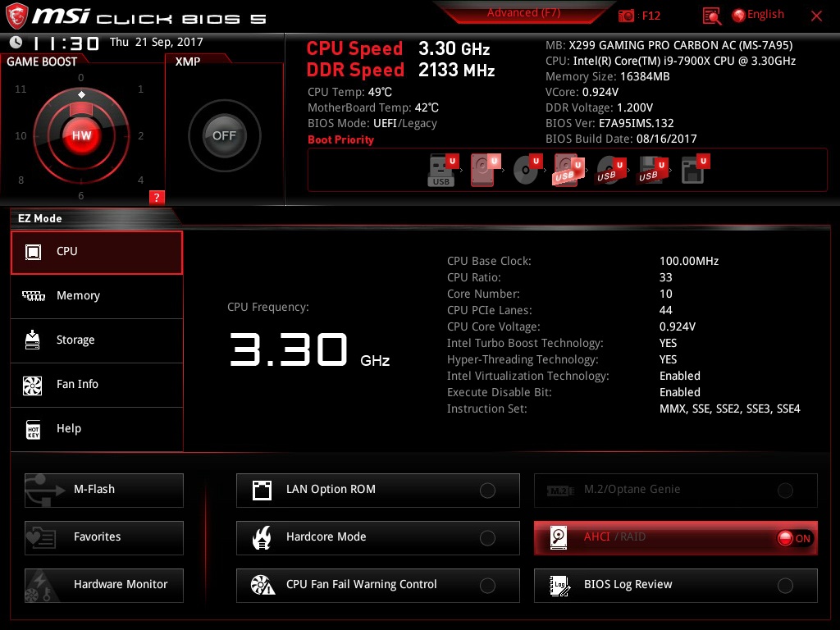This screenshot has height=630, width=840.
Task: Turn on the XMP OFF button
Action: (225, 135)
